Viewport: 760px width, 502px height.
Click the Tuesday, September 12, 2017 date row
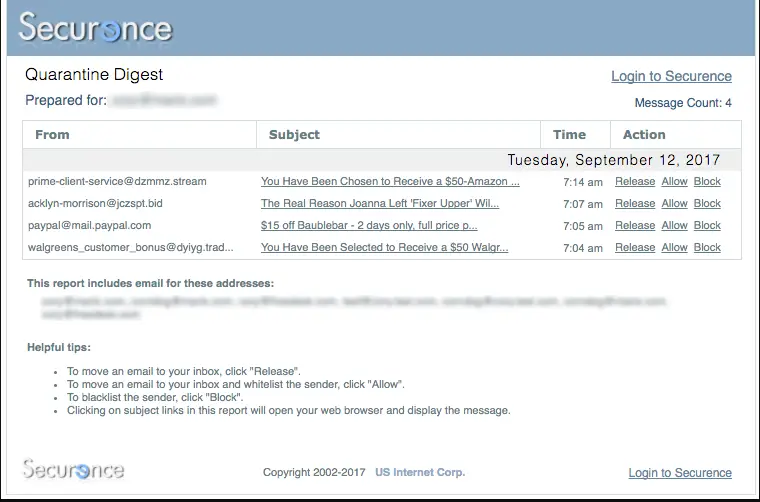click(382, 159)
